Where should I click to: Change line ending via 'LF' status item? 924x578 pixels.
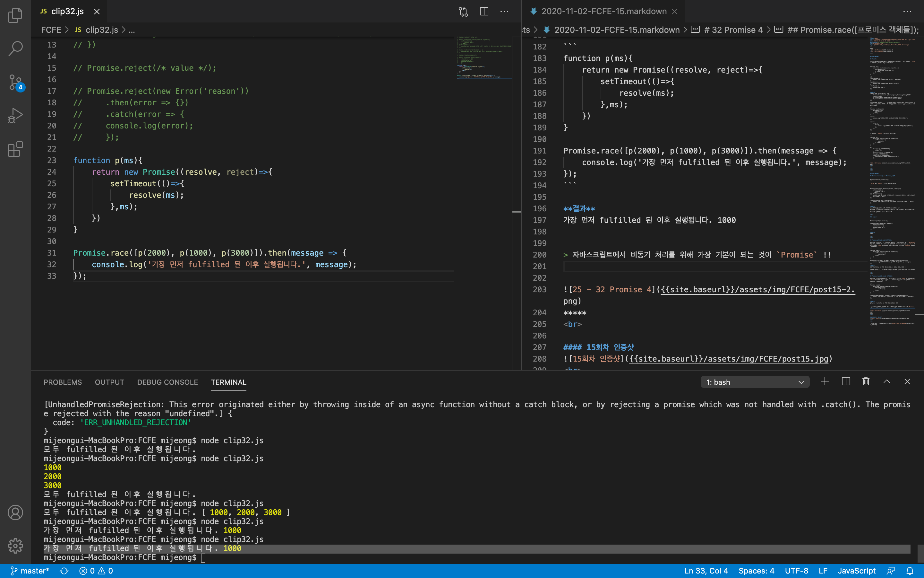823,571
